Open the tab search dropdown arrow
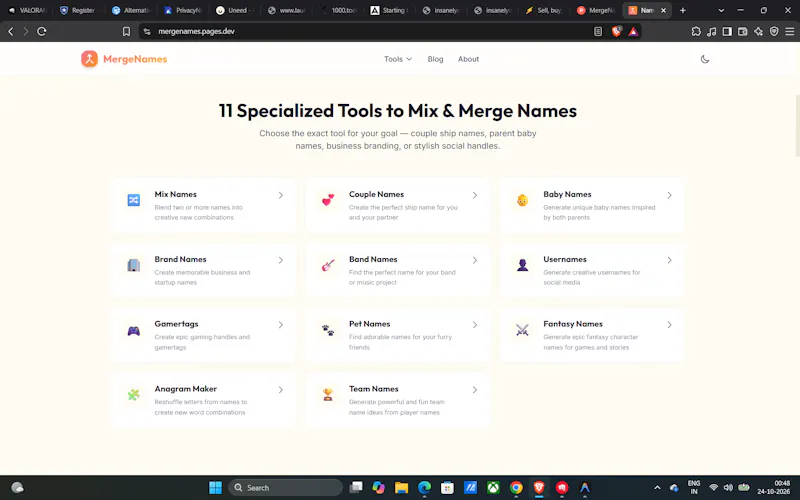 click(x=721, y=10)
